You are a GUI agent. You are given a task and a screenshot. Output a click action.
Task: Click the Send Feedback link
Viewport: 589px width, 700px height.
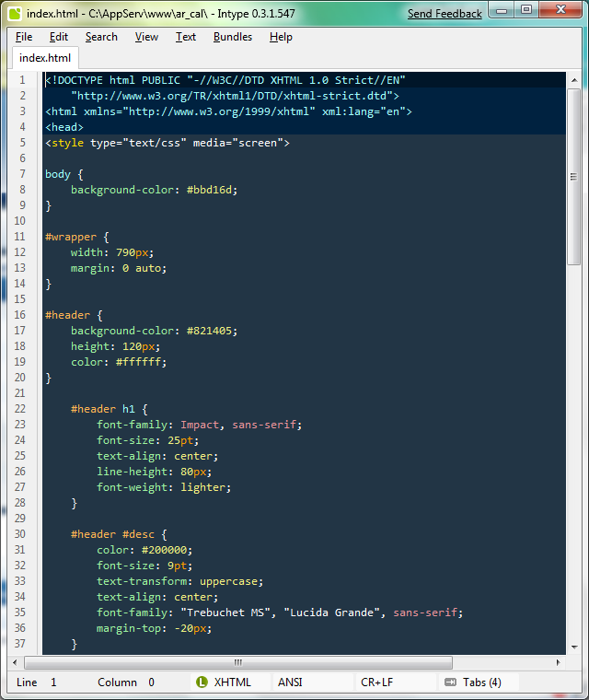445,14
